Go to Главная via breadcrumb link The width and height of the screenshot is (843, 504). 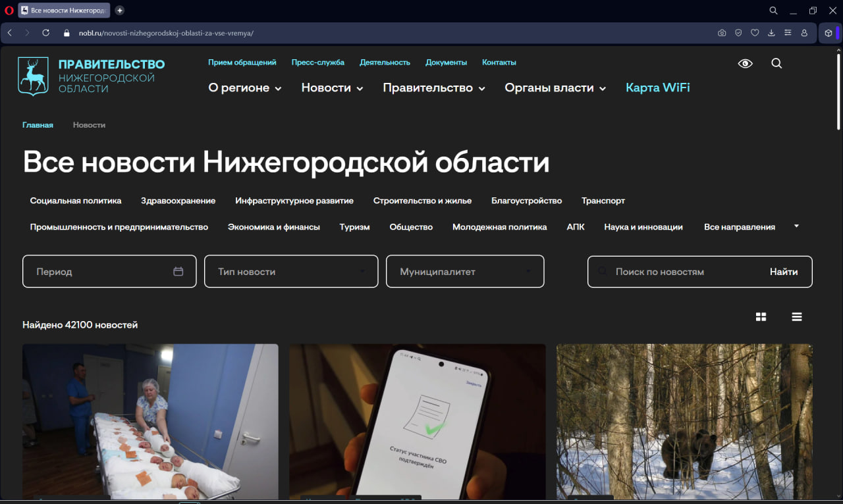point(38,124)
